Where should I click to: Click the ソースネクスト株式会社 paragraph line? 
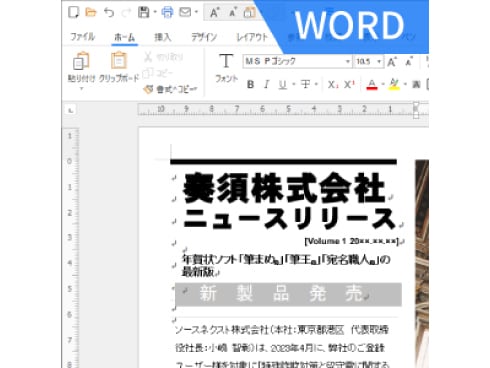pos(282,330)
